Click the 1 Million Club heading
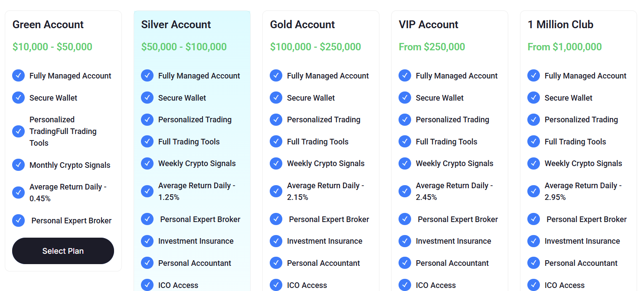This screenshot has width=644, height=291. (560, 25)
